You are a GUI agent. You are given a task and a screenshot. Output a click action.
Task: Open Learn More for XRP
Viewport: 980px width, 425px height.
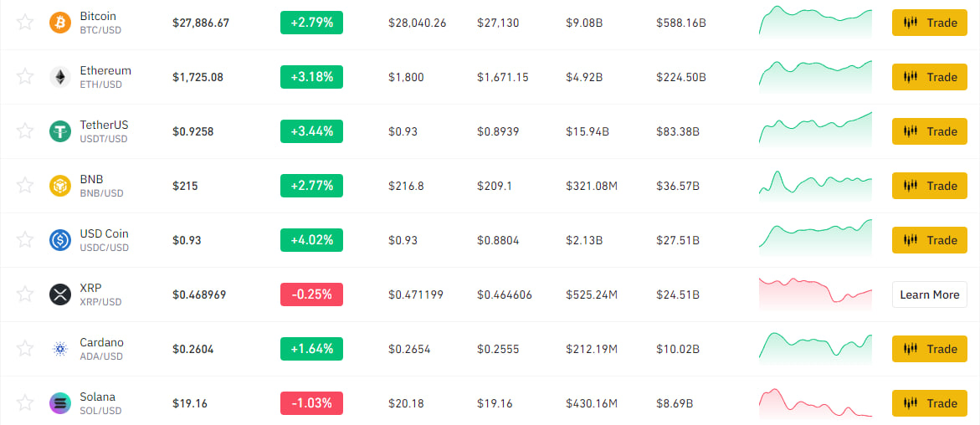pyautogui.click(x=929, y=294)
